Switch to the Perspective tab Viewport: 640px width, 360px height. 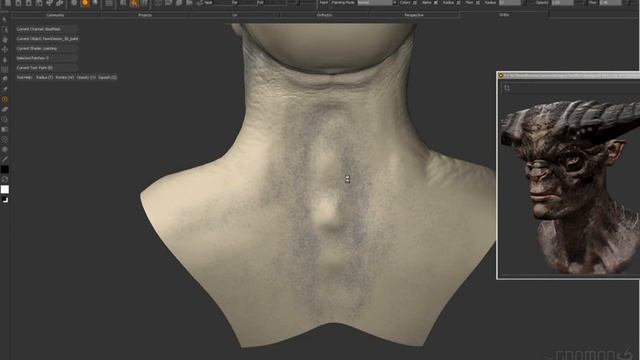coord(413,15)
